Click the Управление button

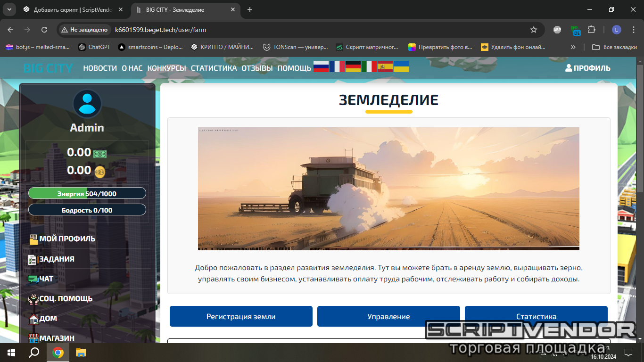click(388, 316)
